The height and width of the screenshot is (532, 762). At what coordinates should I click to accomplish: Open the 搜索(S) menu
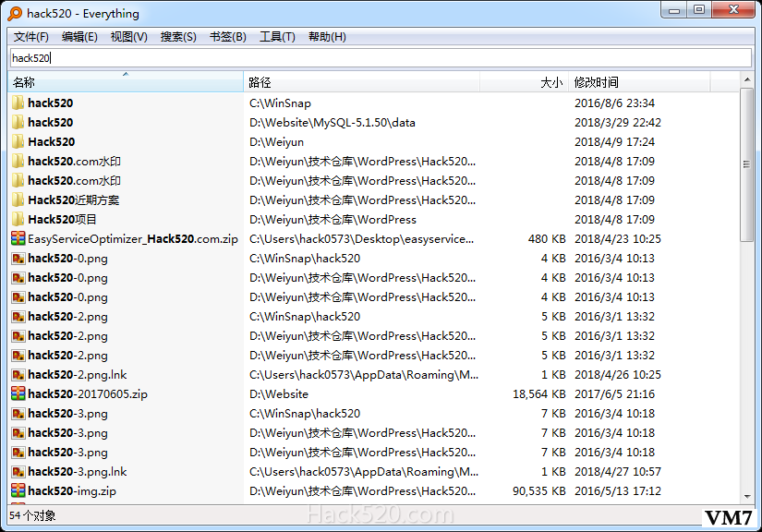[x=178, y=37]
